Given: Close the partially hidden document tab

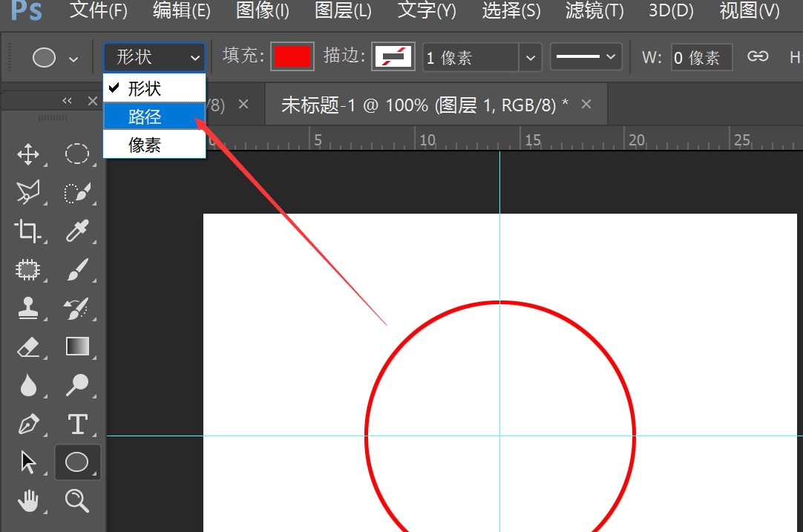Looking at the screenshot, I should tap(243, 105).
